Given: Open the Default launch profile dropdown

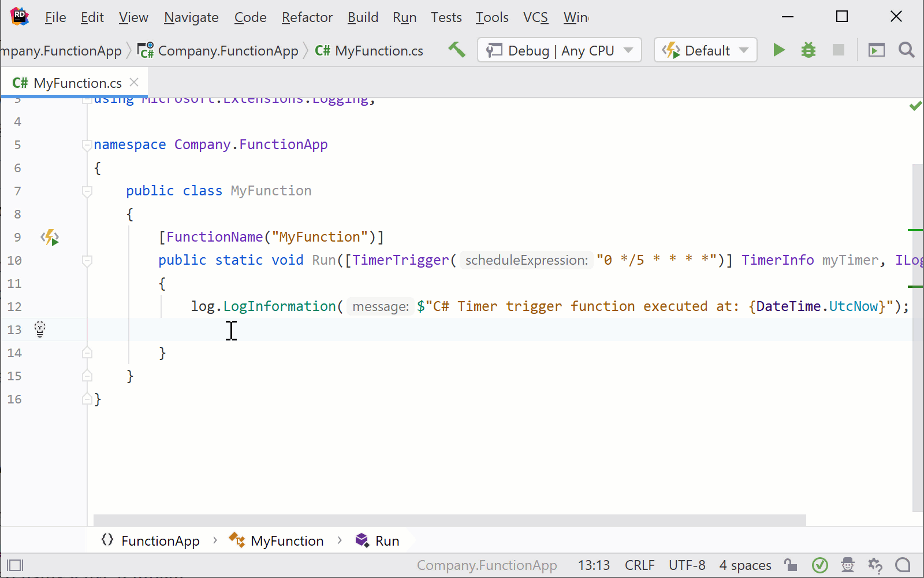Looking at the screenshot, I should (705, 50).
